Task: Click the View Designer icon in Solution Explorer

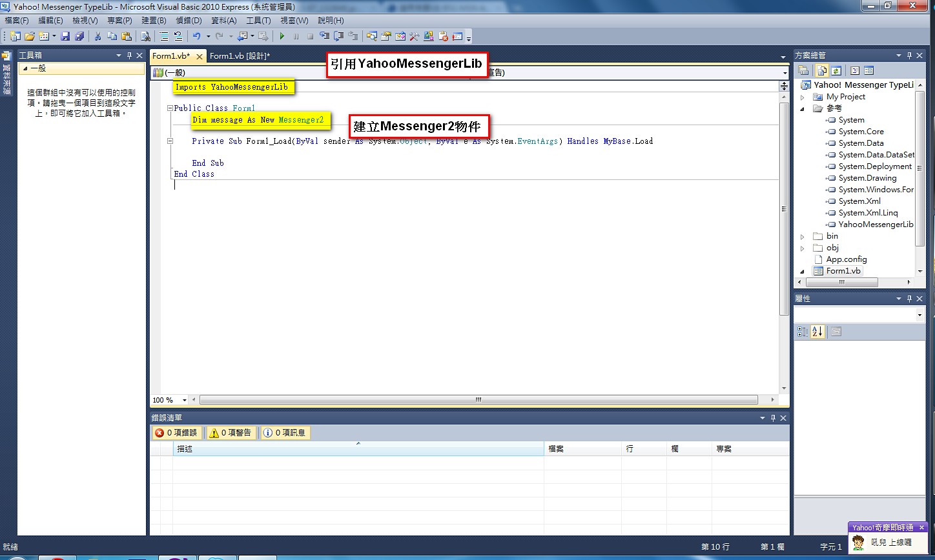Action: [x=868, y=71]
